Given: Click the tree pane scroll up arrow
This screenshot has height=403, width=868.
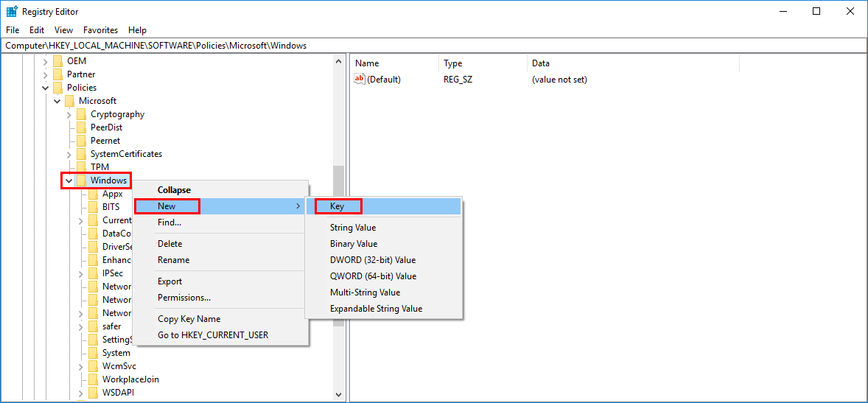Looking at the screenshot, I should (338, 62).
